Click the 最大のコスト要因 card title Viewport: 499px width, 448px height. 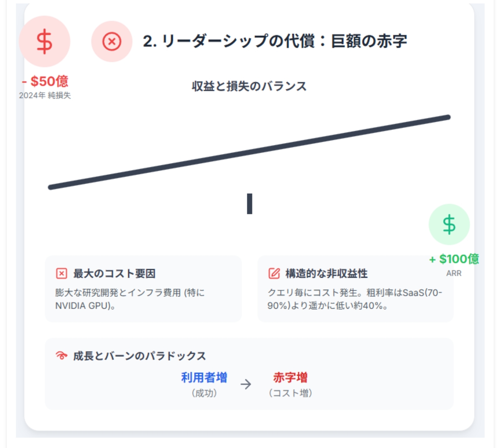coord(114,273)
